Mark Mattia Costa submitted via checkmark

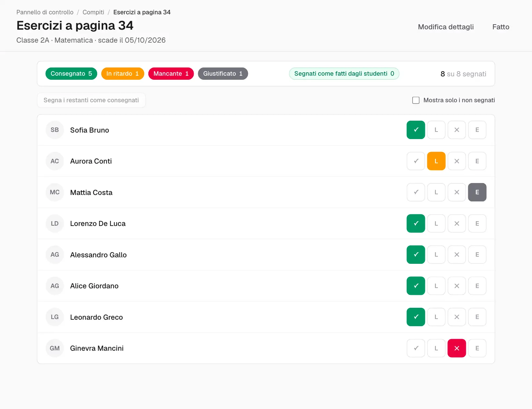click(x=416, y=192)
